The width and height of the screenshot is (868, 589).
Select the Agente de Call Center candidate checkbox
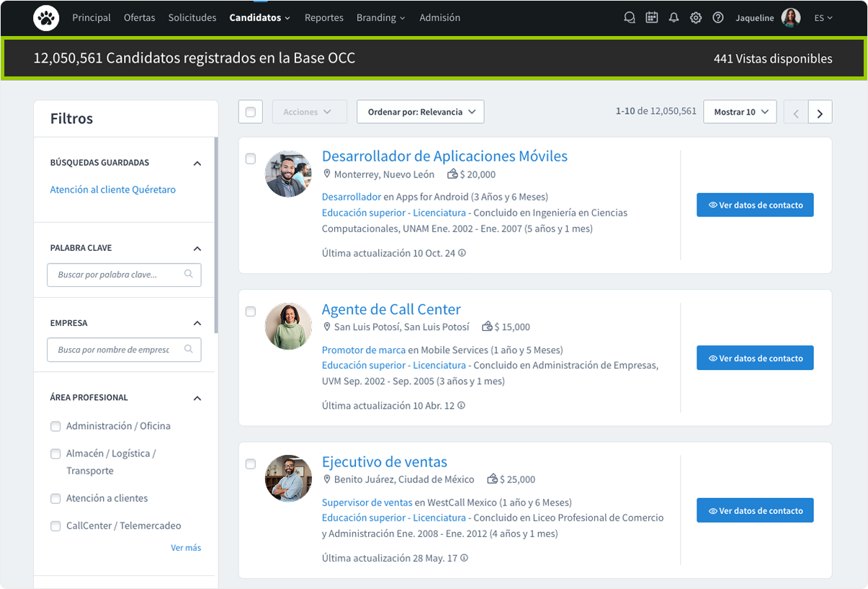251,311
